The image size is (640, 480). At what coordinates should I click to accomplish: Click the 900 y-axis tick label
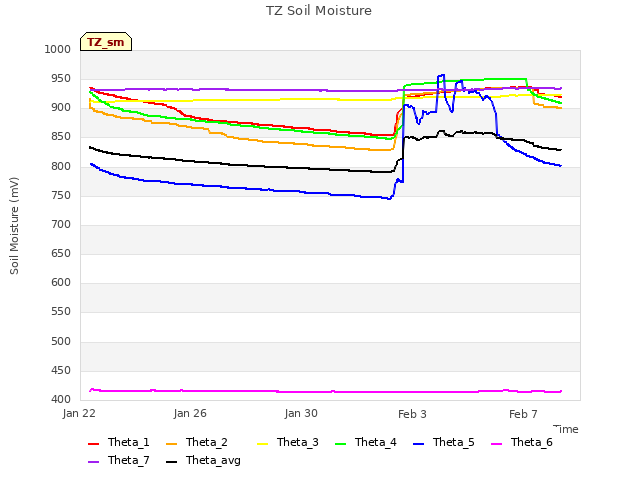pos(61,108)
